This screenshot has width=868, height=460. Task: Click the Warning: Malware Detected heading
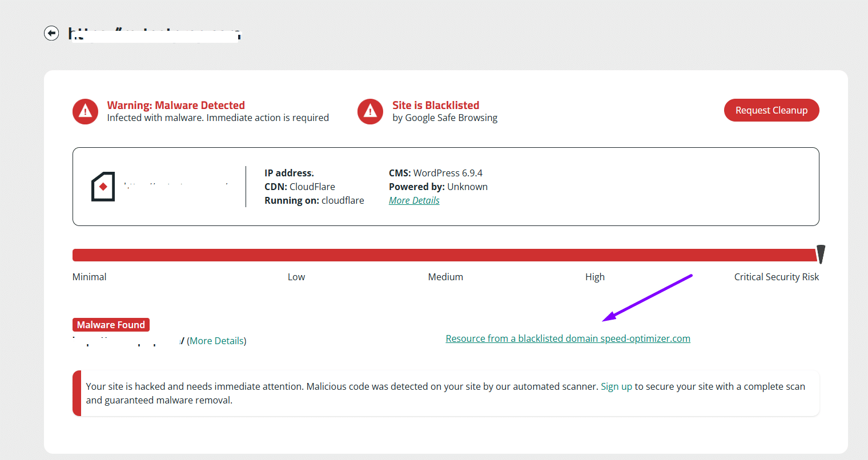point(176,105)
